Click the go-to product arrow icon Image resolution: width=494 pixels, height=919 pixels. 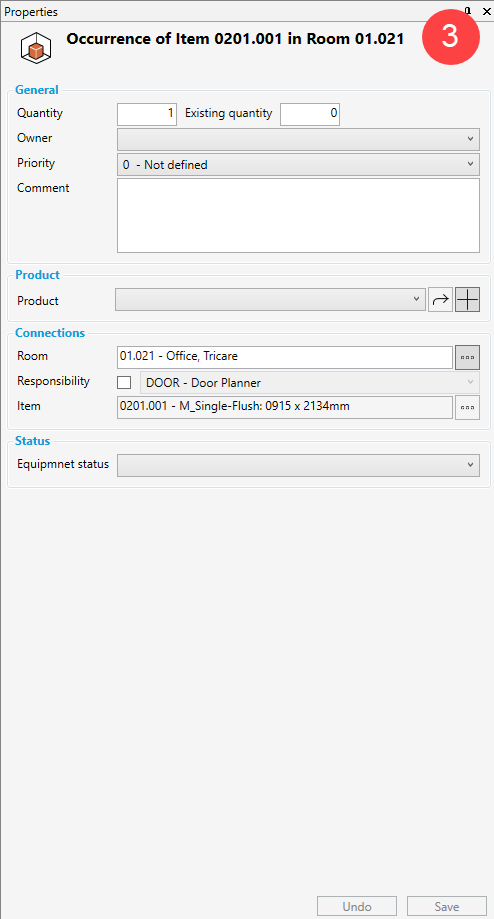tap(440, 299)
